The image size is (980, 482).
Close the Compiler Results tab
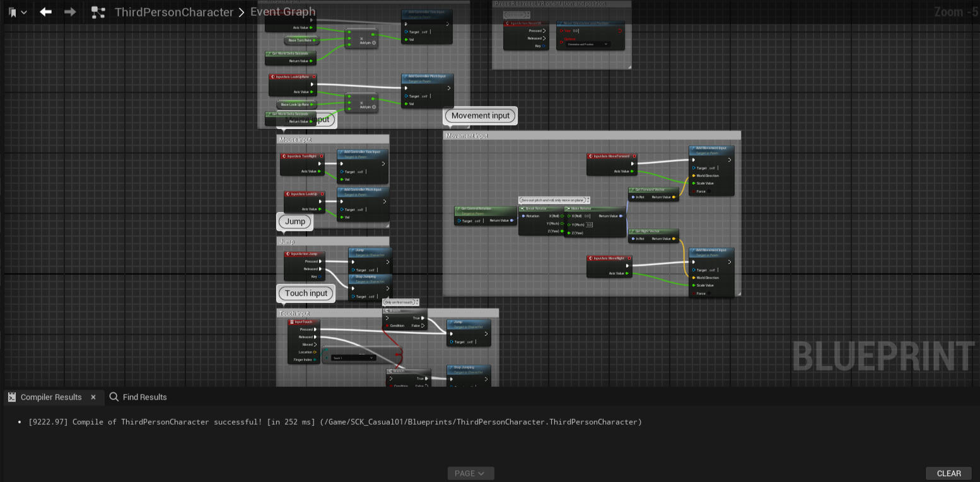93,397
